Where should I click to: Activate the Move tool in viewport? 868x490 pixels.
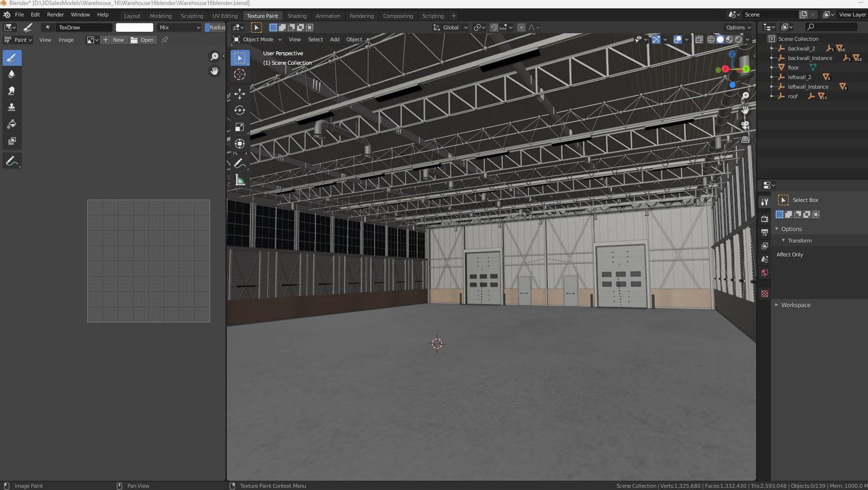pos(240,94)
